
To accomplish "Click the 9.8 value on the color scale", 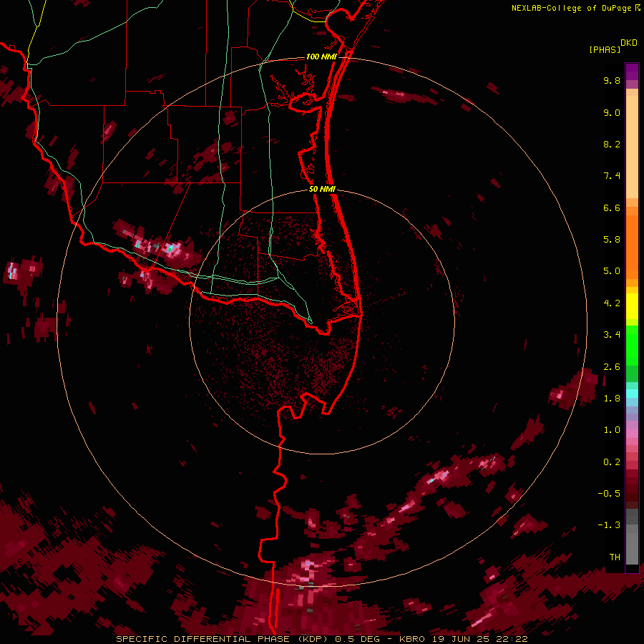I will click(612, 80).
